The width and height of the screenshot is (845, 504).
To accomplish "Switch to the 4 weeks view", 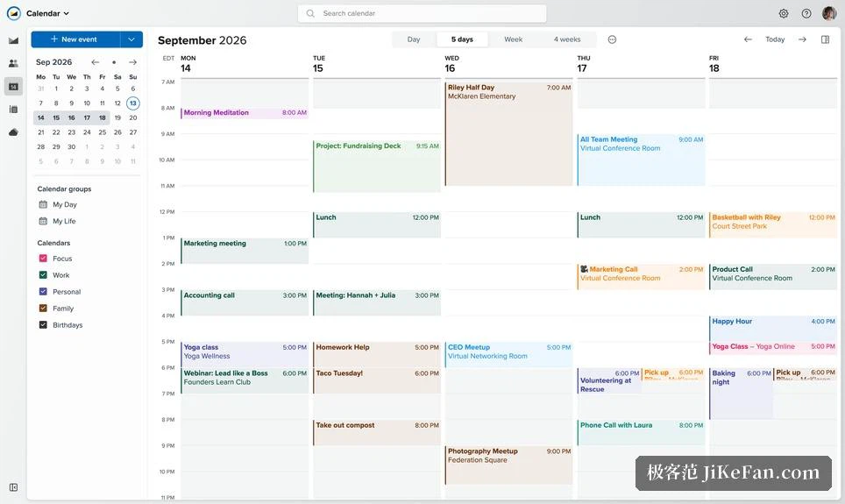I will click(567, 39).
